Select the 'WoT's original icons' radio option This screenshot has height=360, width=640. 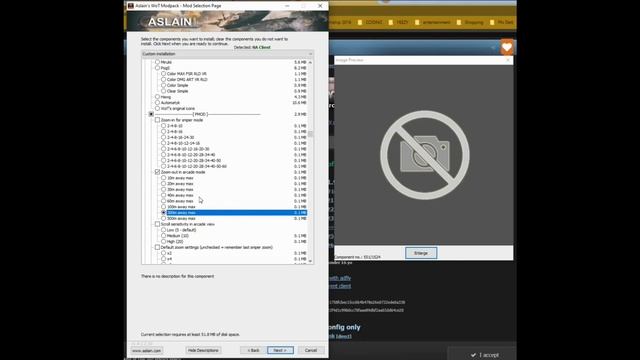click(x=157, y=109)
